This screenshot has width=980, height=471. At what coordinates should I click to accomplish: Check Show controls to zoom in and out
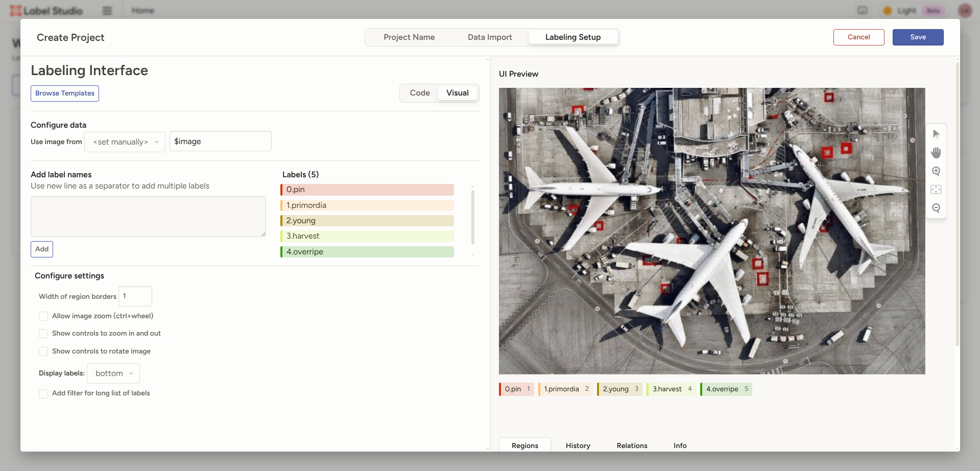pos(43,334)
